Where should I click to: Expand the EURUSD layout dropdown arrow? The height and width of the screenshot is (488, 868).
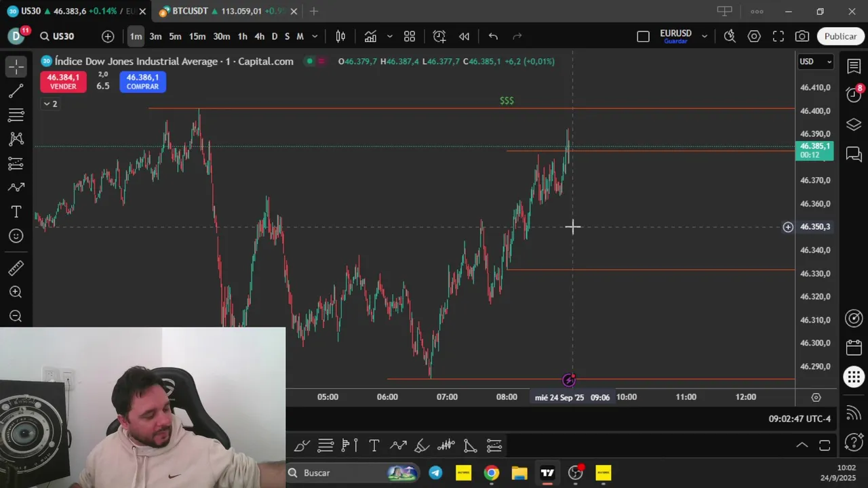pos(705,37)
